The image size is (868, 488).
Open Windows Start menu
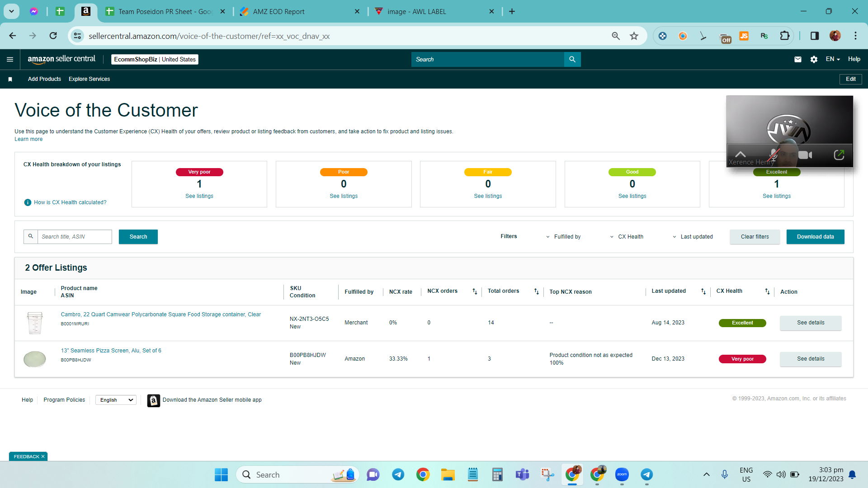(221, 474)
